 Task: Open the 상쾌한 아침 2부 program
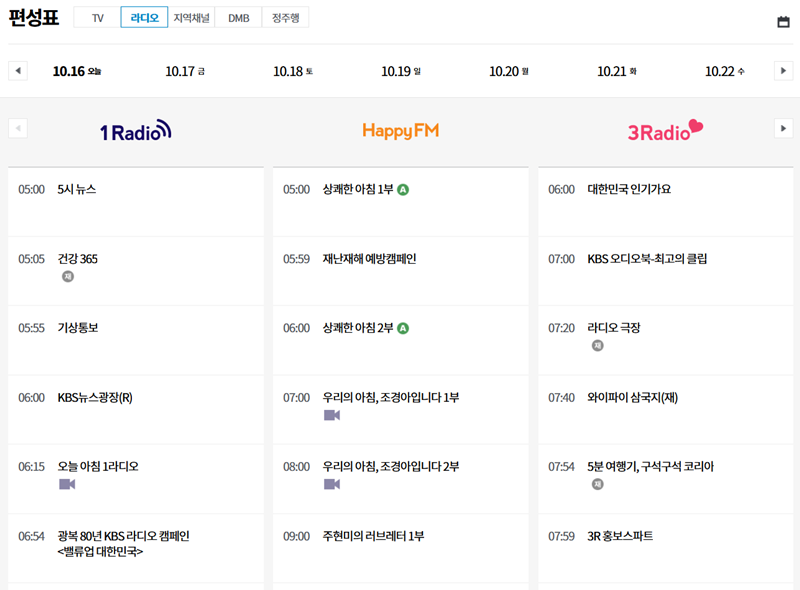(x=358, y=328)
